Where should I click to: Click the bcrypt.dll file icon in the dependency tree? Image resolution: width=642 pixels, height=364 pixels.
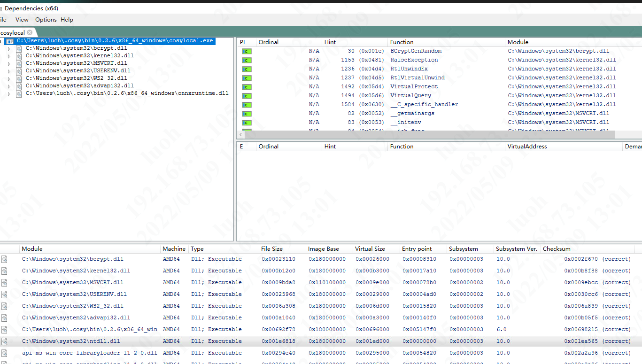(19, 48)
